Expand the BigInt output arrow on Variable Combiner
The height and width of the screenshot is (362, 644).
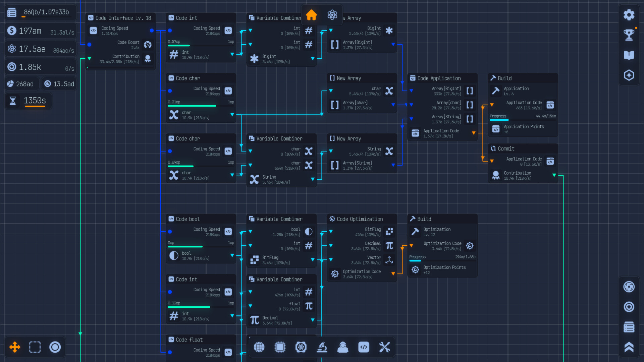[313, 58]
